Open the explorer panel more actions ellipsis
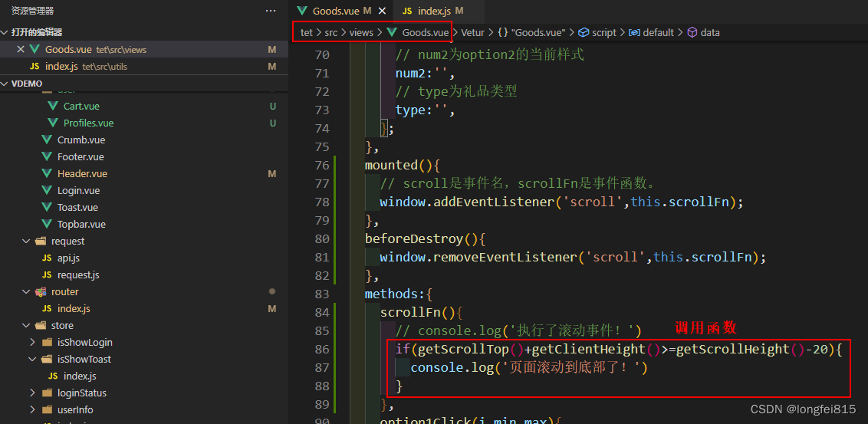Image resolution: width=868 pixels, height=424 pixels. tap(270, 11)
